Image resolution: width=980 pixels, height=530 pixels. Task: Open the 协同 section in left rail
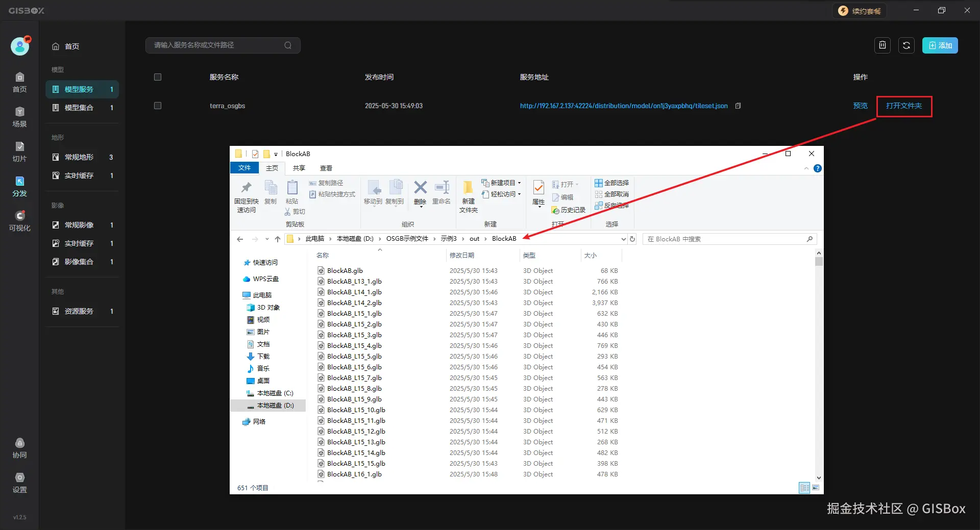[19, 448]
